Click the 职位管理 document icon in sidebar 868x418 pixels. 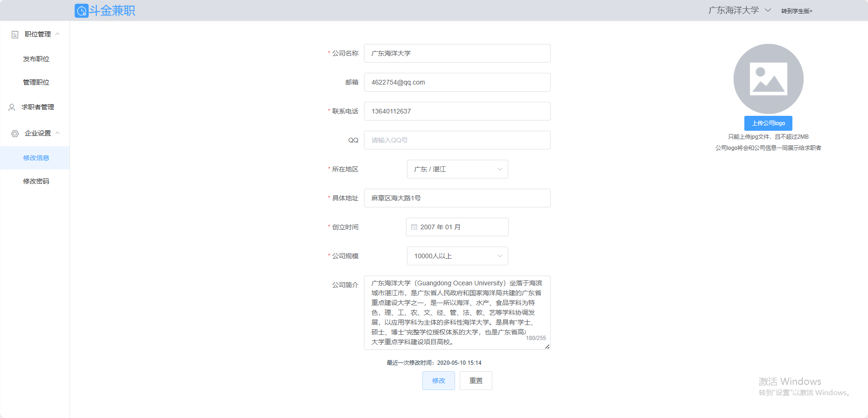pos(15,35)
